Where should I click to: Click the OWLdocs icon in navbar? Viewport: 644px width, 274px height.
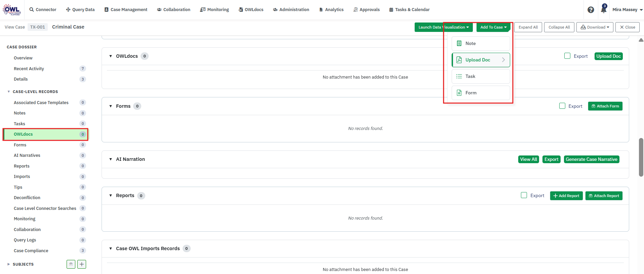(x=241, y=9)
